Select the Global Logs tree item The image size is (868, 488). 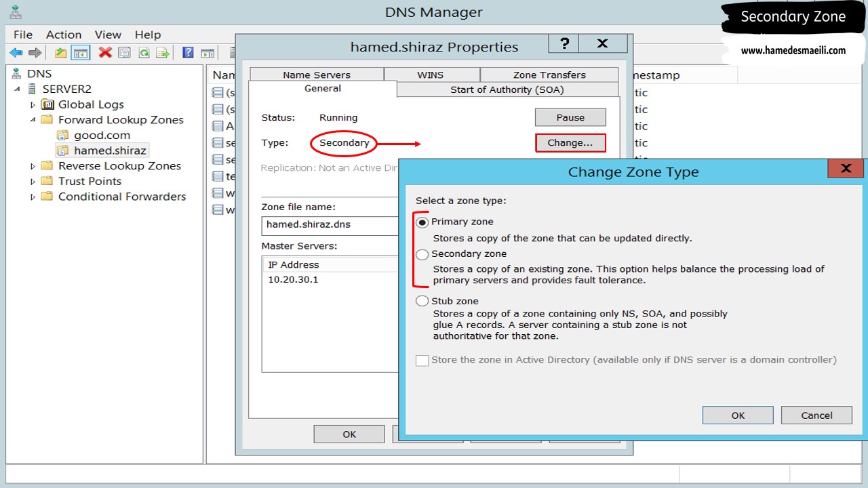point(91,104)
